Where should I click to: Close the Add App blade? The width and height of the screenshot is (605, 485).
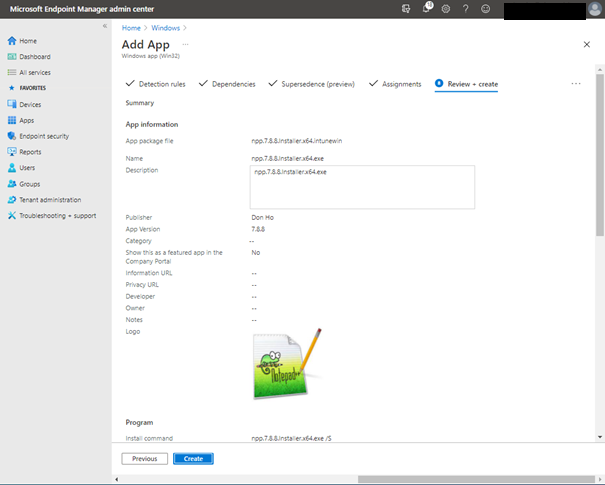click(x=586, y=45)
